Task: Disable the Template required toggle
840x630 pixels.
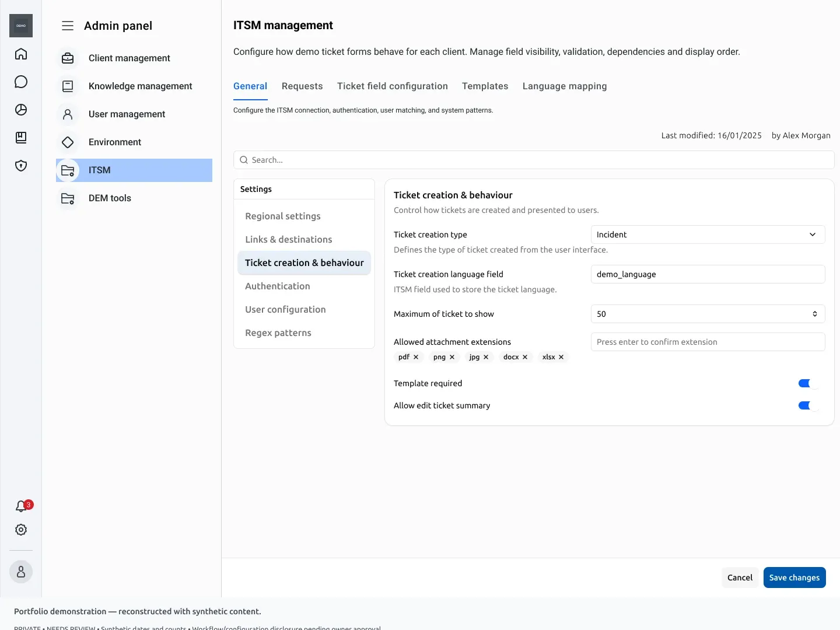Action: click(808, 383)
